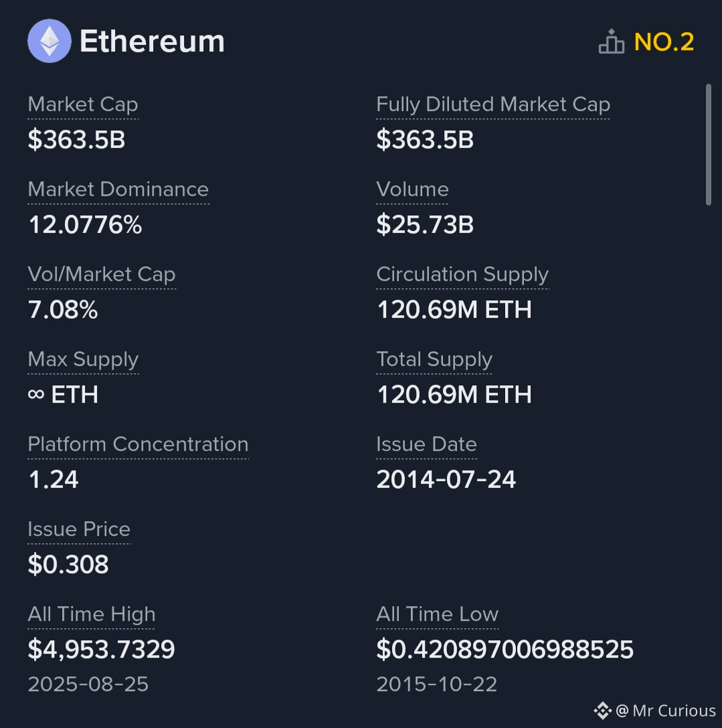
Task: Click the Total Supply label
Action: (434, 359)
